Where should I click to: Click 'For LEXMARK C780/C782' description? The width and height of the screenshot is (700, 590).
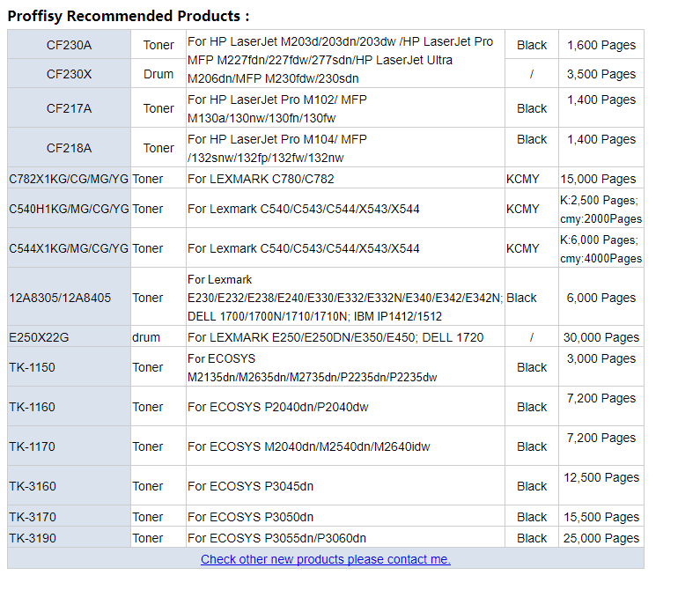[345, 178]
